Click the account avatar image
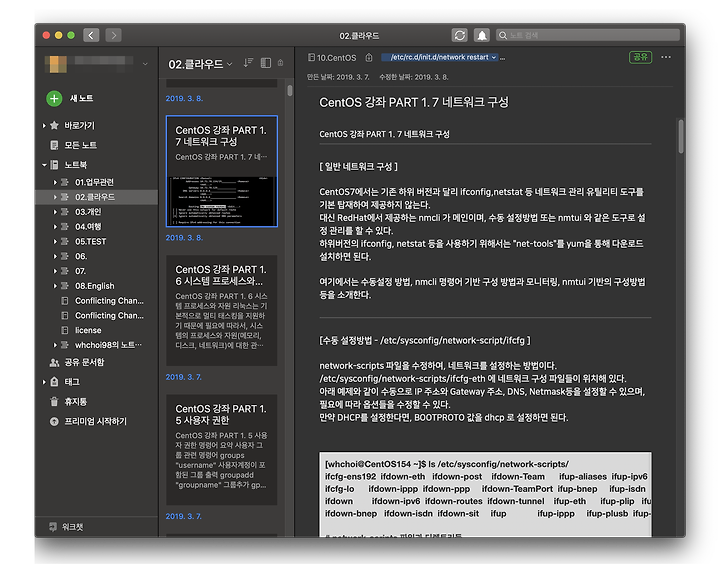 (x=58, y=64)
